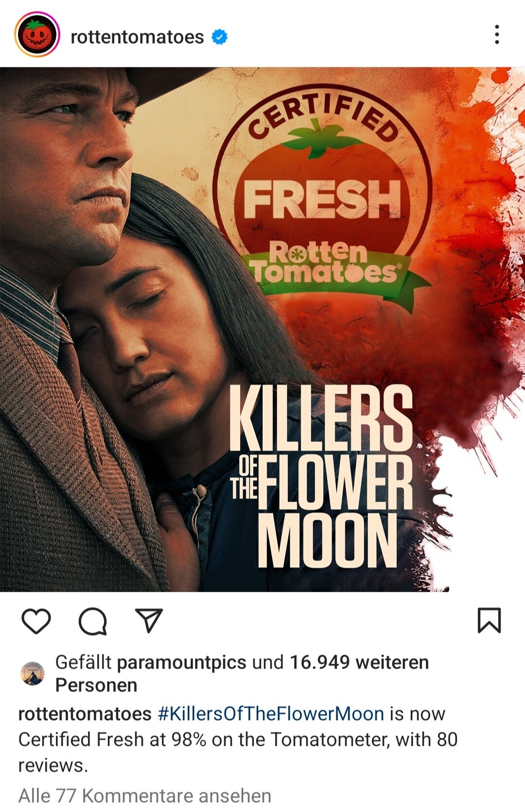Open the #KillersOfTheFlowerMoon hashtag
This screenshot has width=525, height=812.
tap(271, 714)
